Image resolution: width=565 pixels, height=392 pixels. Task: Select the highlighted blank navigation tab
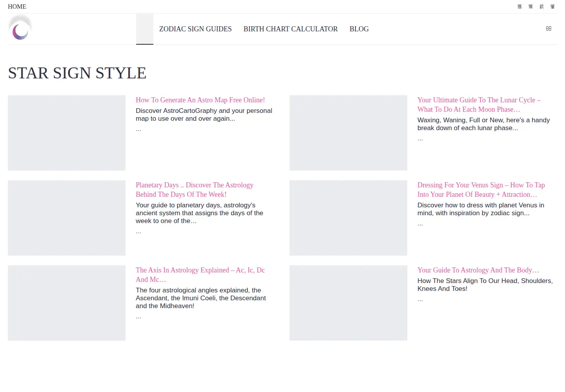pos(145,29)
